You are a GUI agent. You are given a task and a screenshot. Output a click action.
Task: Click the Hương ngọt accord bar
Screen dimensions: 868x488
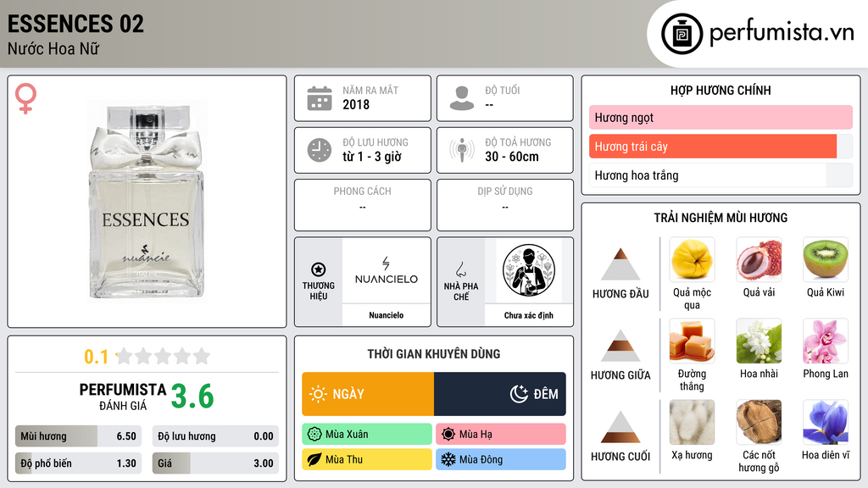click(721, 117)
